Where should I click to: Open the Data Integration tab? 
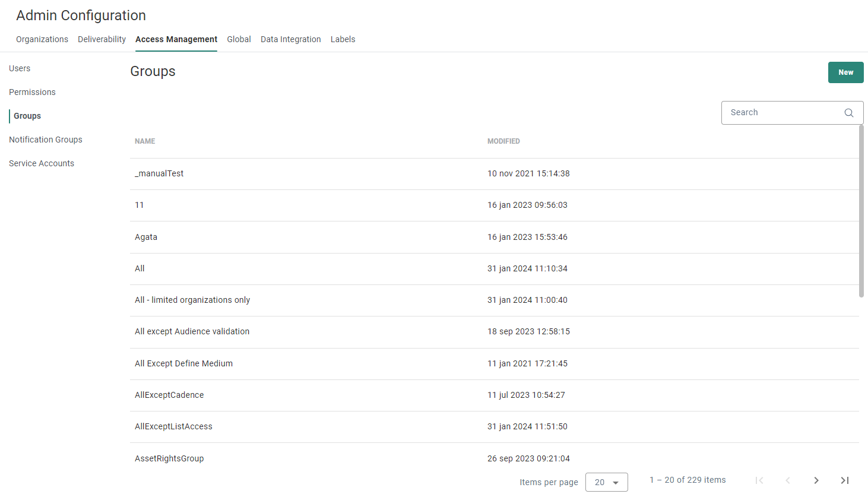pos(290,39)
